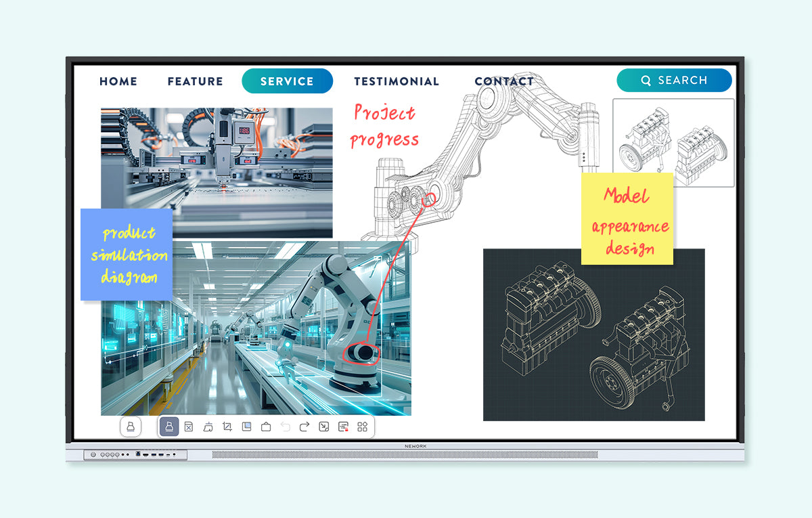Click the standalone pen button left of toolbar
This screenshot has width=812, height=518.
pos(131,427)
